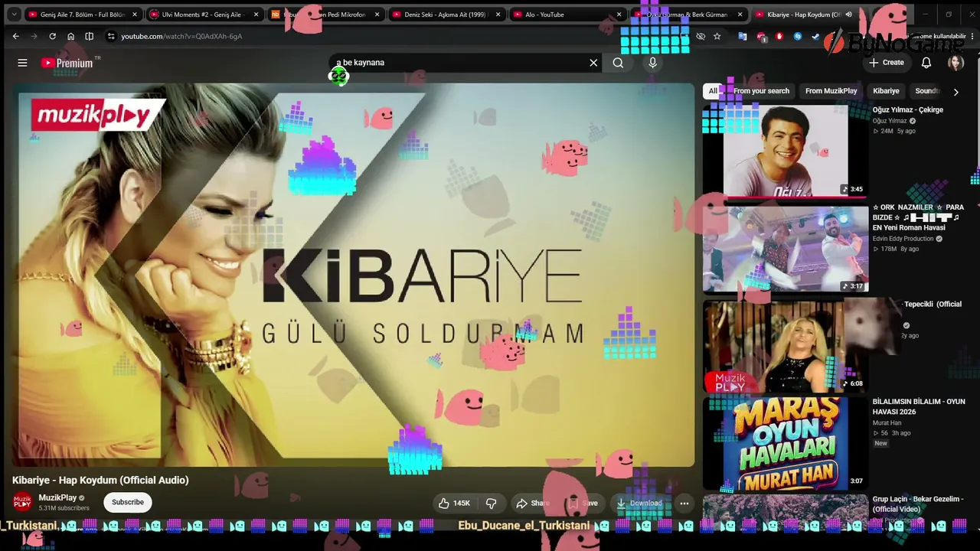
Task: Open the split view icon beside home
Action: pos(89,36)
